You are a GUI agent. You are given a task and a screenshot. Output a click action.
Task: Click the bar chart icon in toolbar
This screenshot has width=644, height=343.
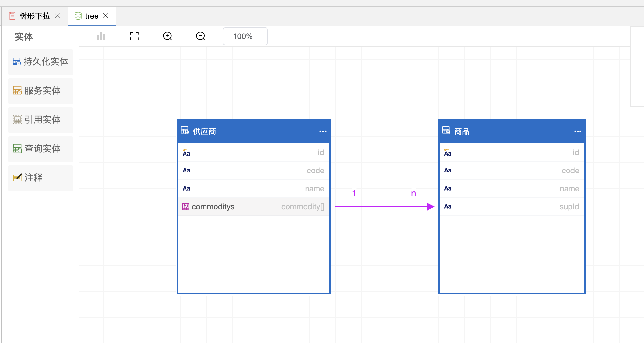click(101, 36)
